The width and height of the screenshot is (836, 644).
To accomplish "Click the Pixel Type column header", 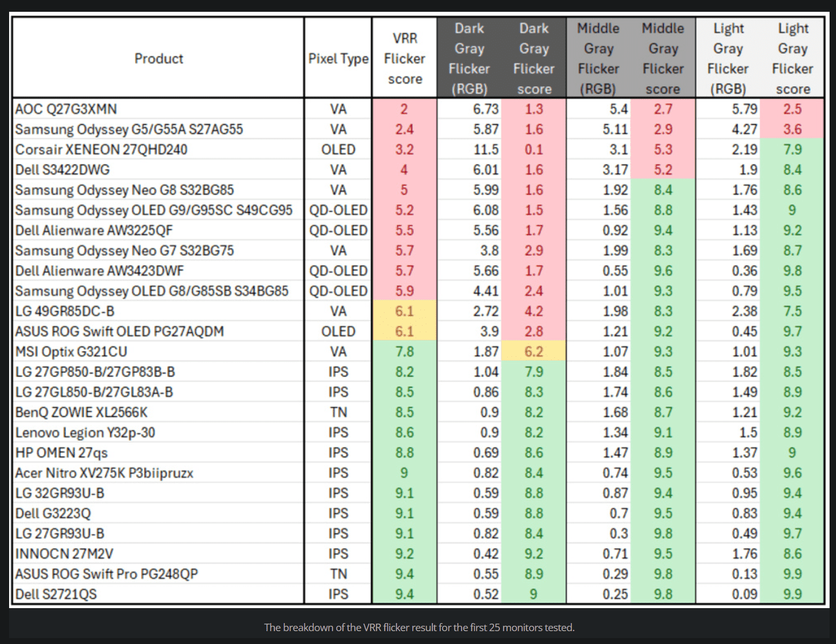I will pyautogui.click(x=338, y=58).
